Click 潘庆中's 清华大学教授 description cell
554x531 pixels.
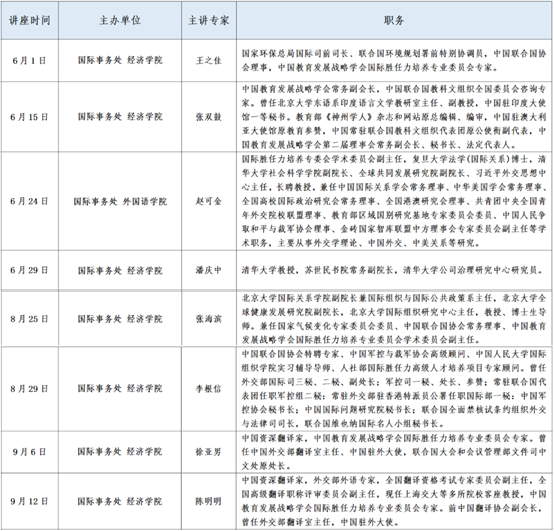[x=394, y=270]
